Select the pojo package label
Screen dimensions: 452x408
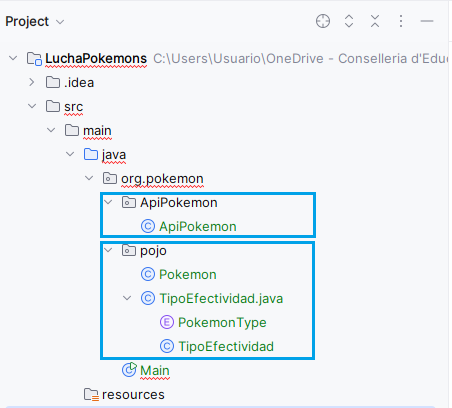pos(153,251)
